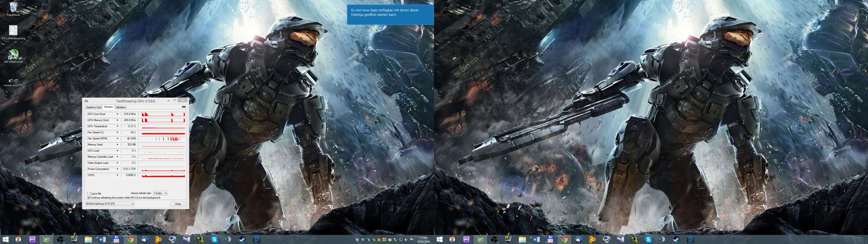The height and width of the screenshot is (244, 868).
Task: Click the GPU-Z Close button
Action: tap(178, 204)
